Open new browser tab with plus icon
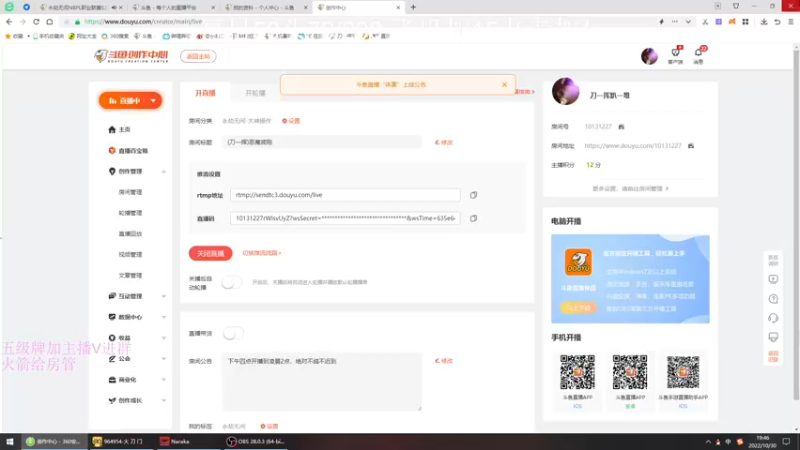This screenshot has height=450, width=800. tap(413, 7)
